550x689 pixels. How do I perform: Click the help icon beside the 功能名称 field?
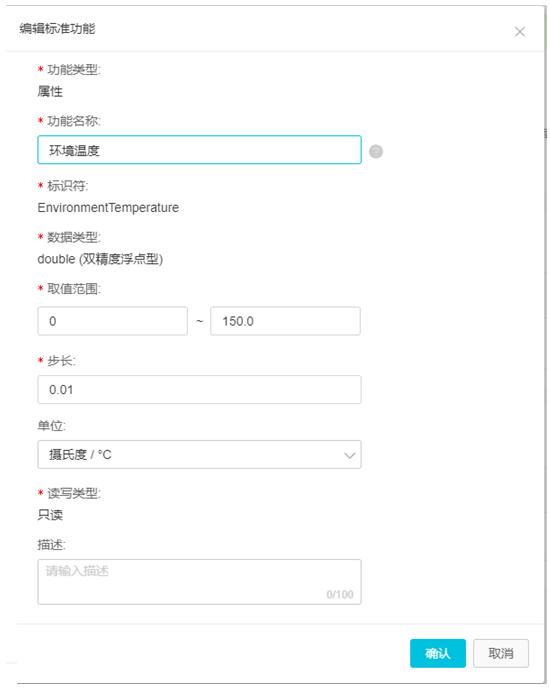(376, 152)
